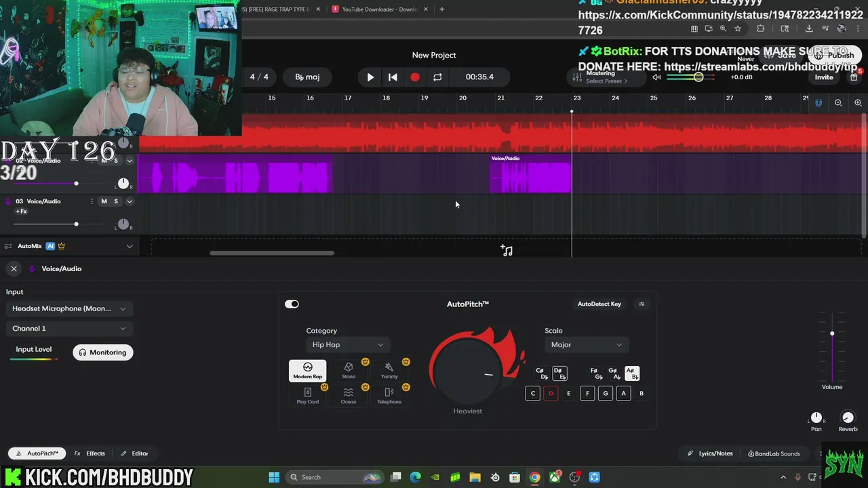Image resolution: width=868 pixels, height=488 pixels.
Task: Zoom in on the timeline
Action: tap(858, 103)
